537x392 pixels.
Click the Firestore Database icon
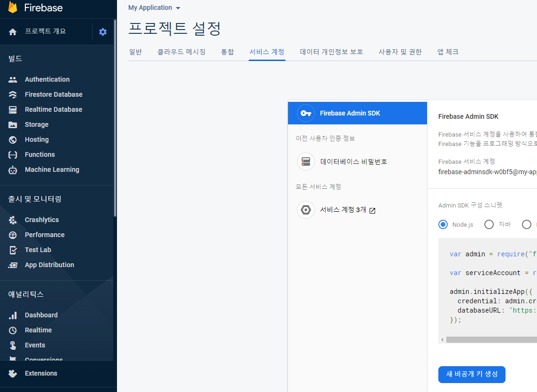click(13, 94)
